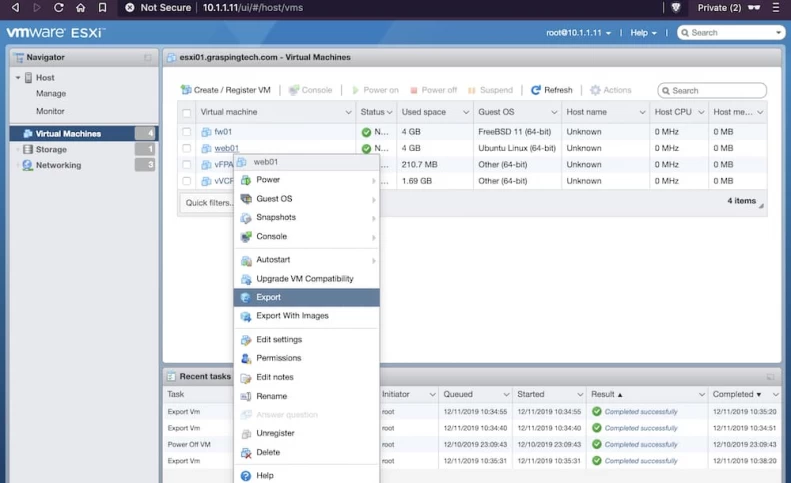This screenshot has height=483, width=791.
Task: Click the Unregister icon in menu
Action: click(246, 434)
